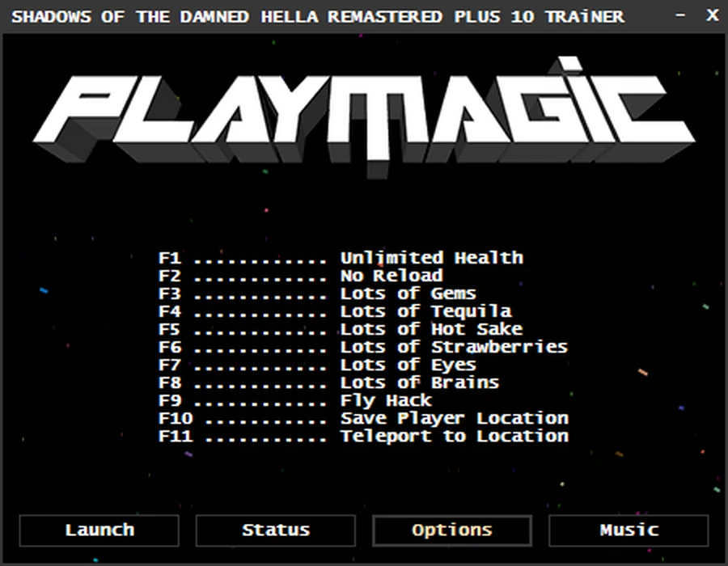Toggle the Lots of Gems cheat
The width and height of the screenshot is (728, 566).
408,293
